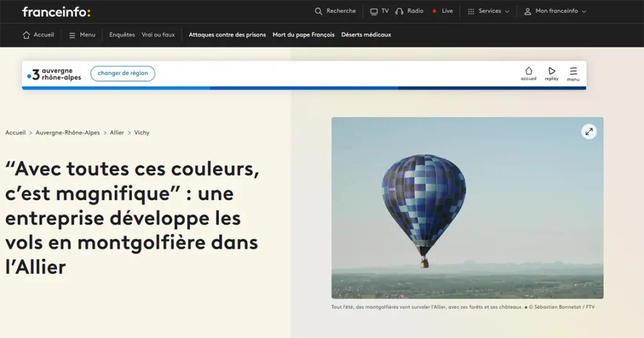Click the changer de région button
This screenshot has width=644, height=338.
coord(123,73)
